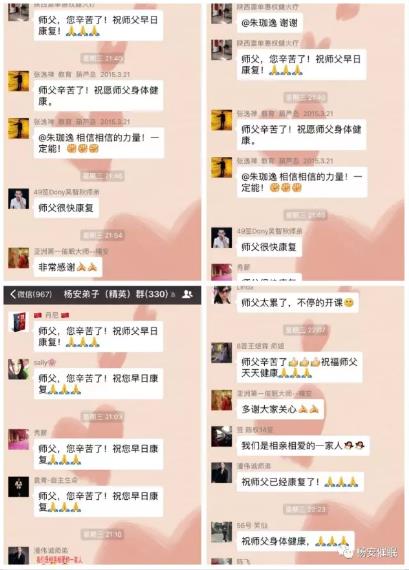Open avatar next to 师父很快康复 in right panel
This screenshot has width=409, height=570.
[221, 238]
